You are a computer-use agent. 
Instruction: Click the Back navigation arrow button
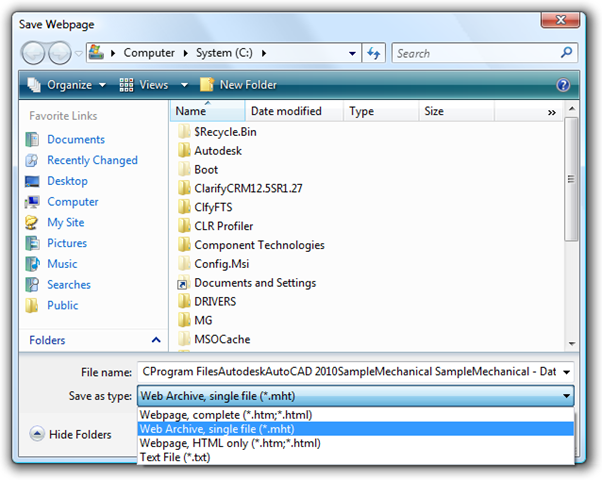point(33,52)
